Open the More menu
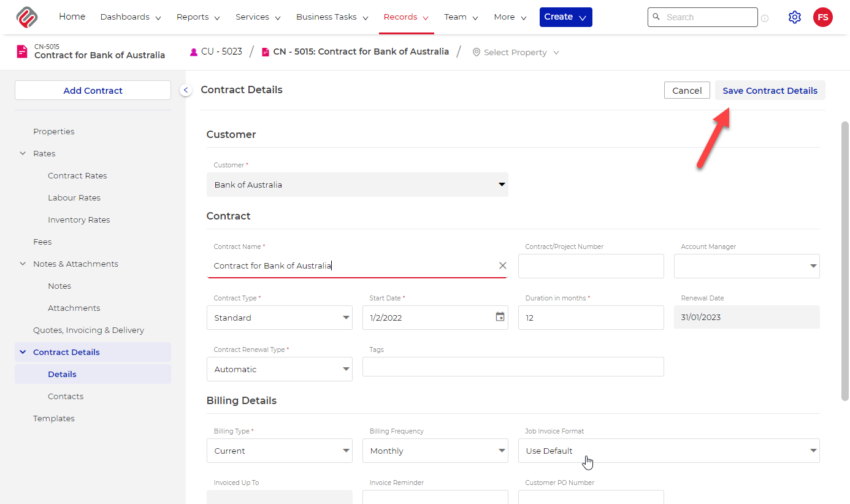Viewport: 850px width, 504px height. point(510,17)
